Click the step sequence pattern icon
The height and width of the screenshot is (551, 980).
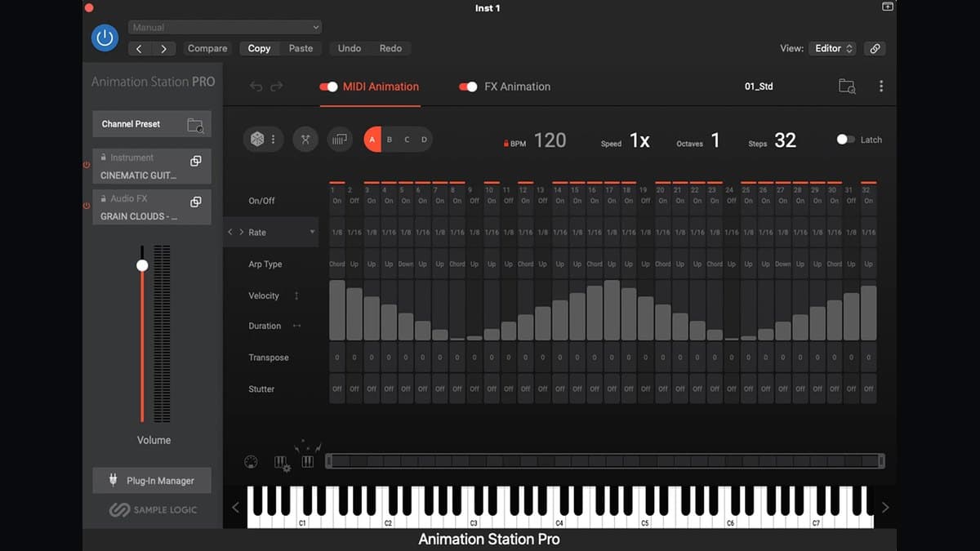(x=339, y=140)
